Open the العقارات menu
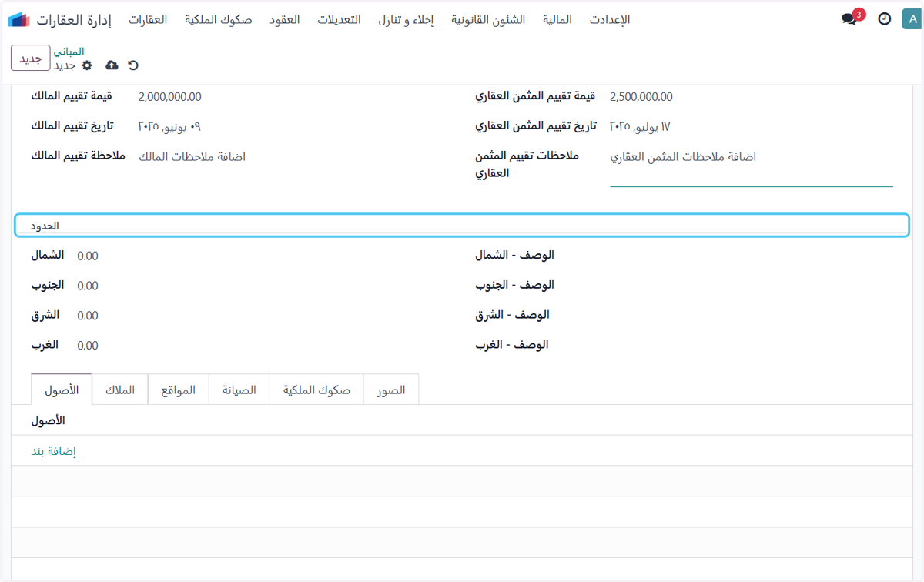 click(x=148, y=20)
